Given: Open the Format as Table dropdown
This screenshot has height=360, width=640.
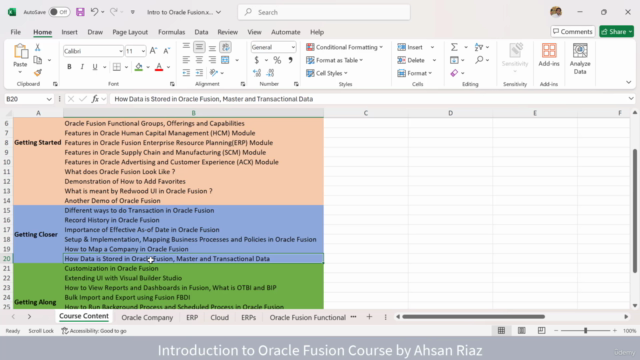Looking at the screenshot, I should (x=334, y=60).
